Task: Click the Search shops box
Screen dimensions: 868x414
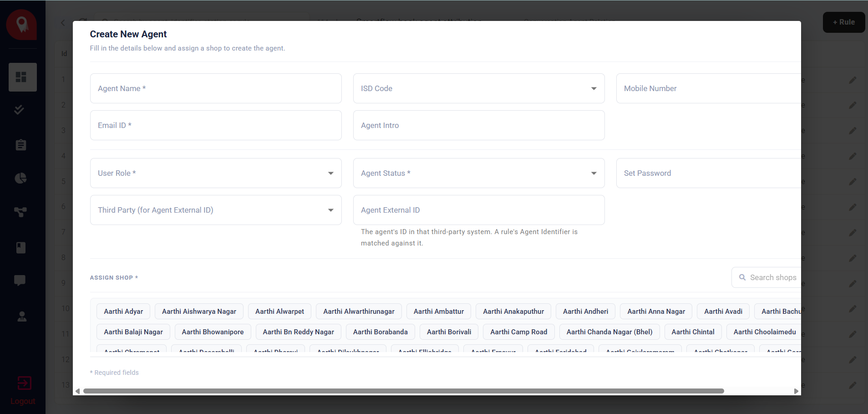Action: [766, 277]
